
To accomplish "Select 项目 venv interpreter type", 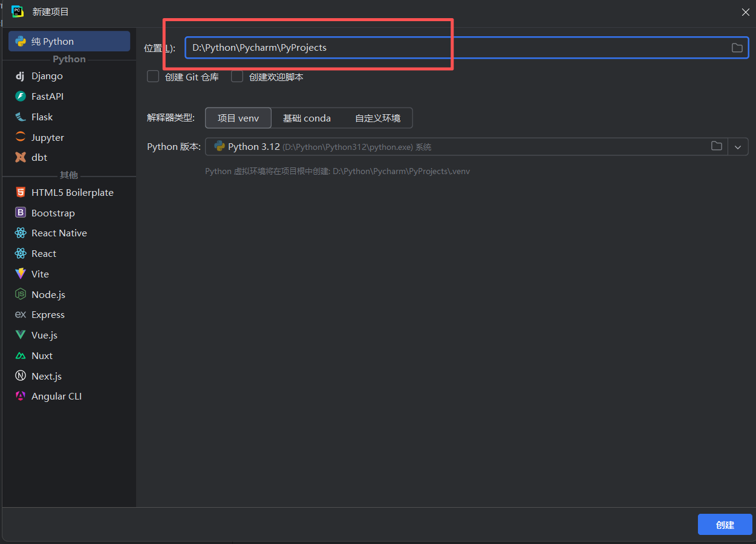I will pyautogui.click(x=238, y=118).
